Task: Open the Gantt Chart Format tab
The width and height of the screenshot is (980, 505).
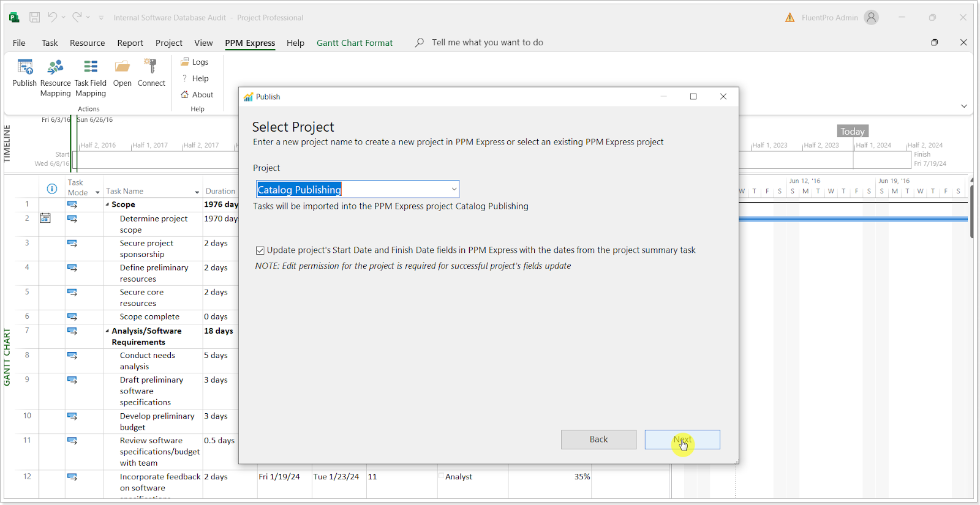Action: 355,43
